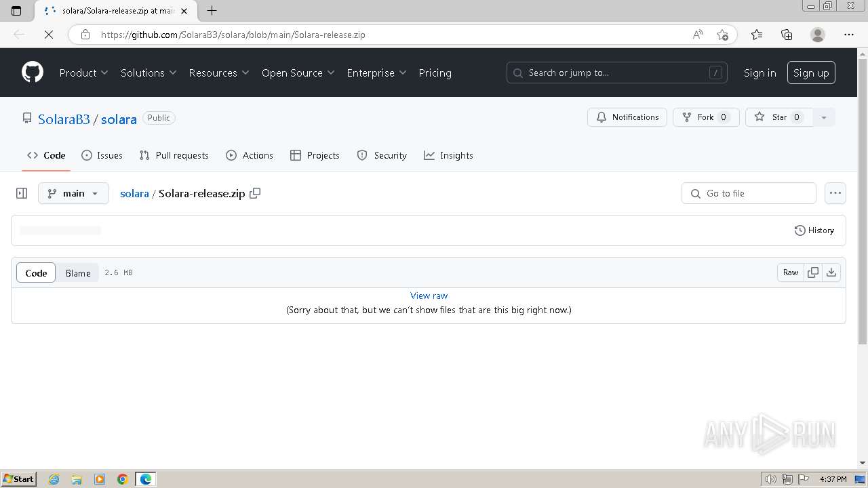
Task: Open the Security tab
Action: coord(382,155)
